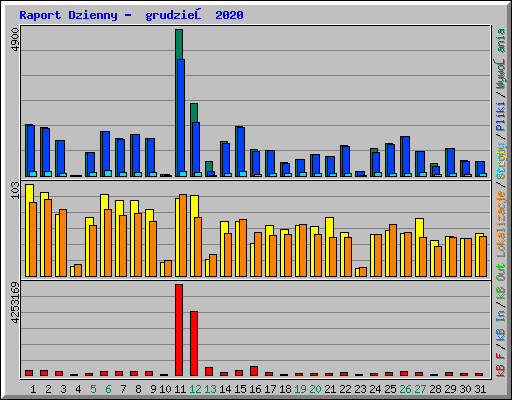Click the day label 3 on x-axis
Image resolution: width=512 pixels, height=400 pixels.
pyautogui.click(x=63, y=389)
